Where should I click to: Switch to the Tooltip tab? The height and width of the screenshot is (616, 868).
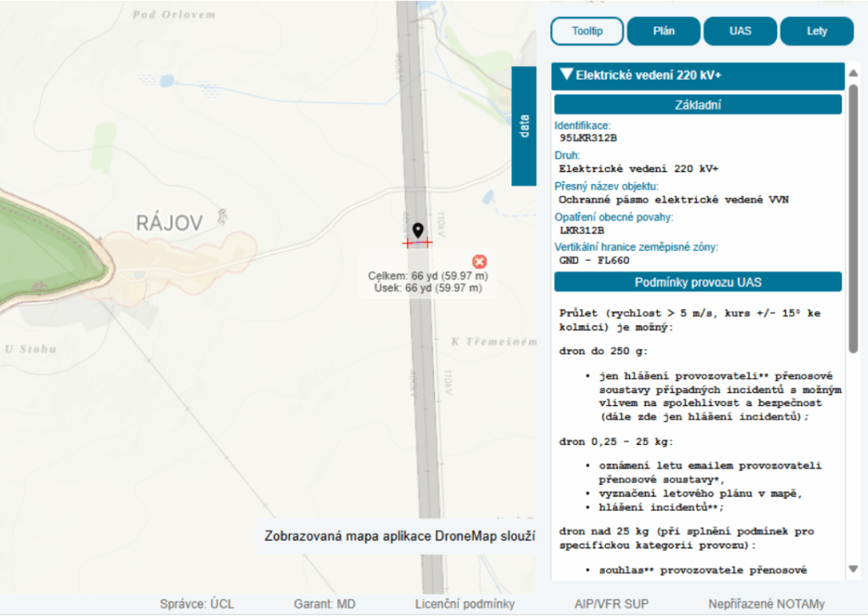click(587, 31)
